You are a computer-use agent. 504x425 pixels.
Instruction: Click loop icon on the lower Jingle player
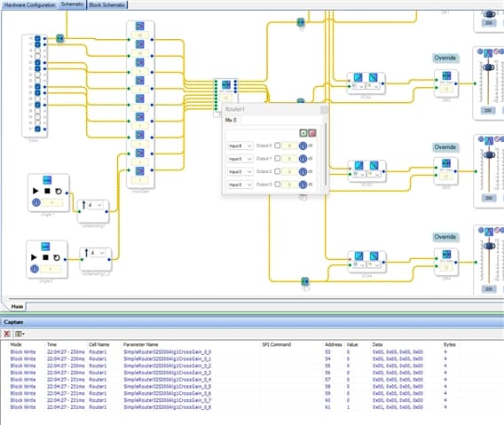tap(57, 257)
